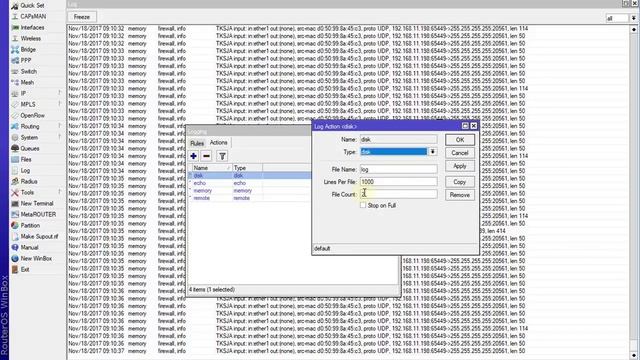The image size is (640, 360).
Task: Open the MetaROUTER sidebar icon
Action: 15,215
